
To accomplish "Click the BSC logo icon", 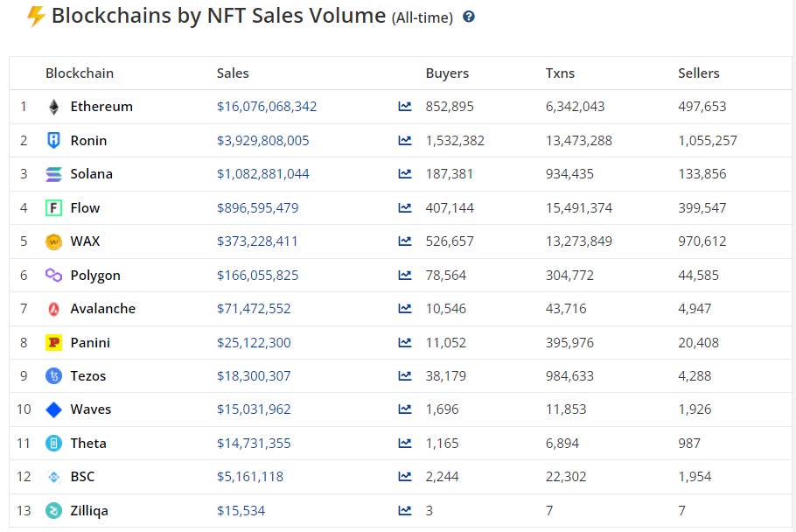I will 53,477.
